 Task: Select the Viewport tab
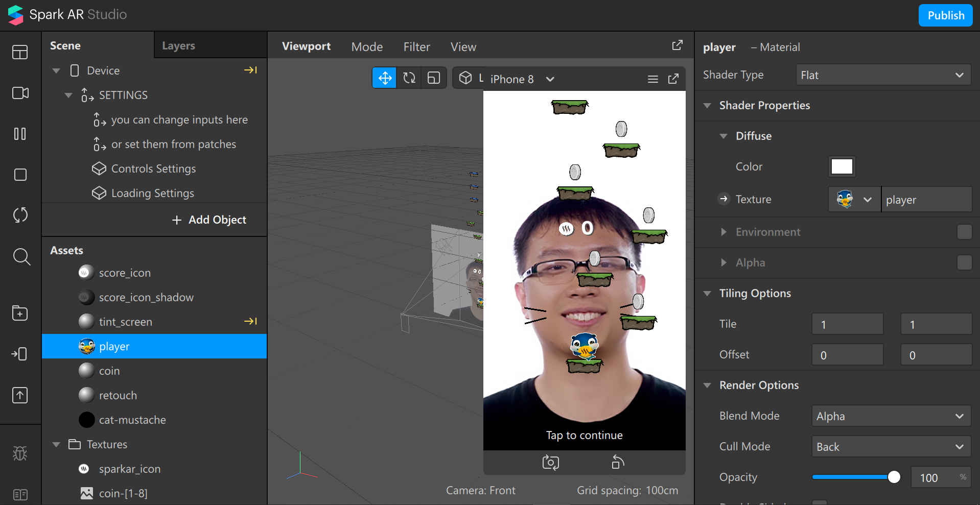(306, 46)
